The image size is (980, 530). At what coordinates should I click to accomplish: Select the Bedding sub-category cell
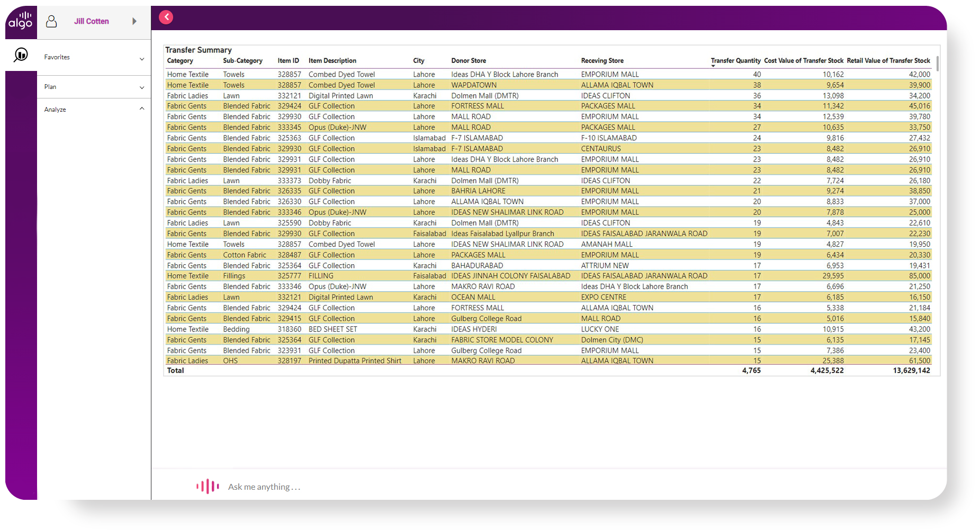[236, 329]
